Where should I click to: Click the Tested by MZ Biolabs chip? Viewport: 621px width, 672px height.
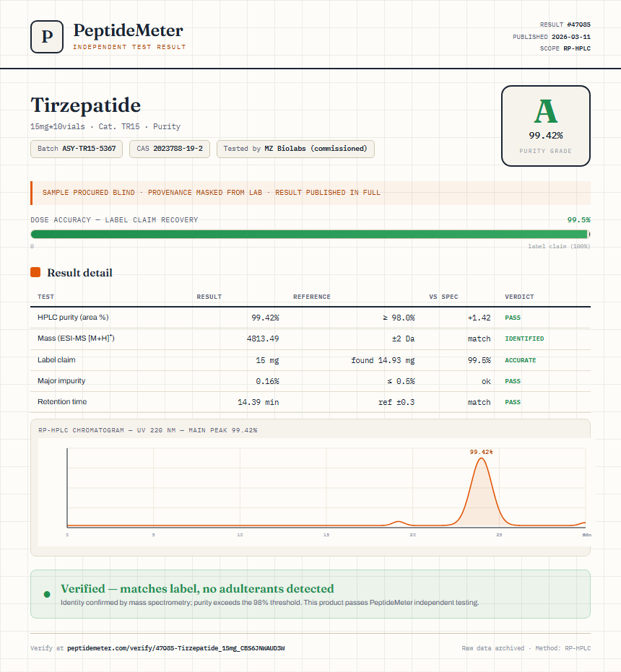295,149
